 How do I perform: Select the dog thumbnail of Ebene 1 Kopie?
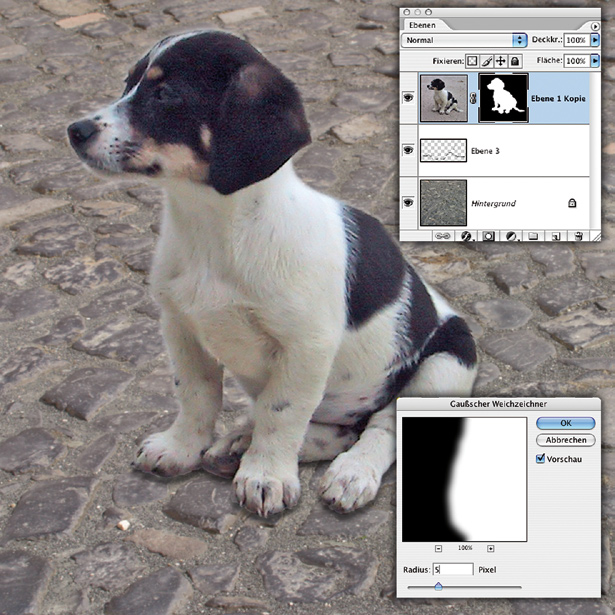pyautogui.click(x=444, y=98)
